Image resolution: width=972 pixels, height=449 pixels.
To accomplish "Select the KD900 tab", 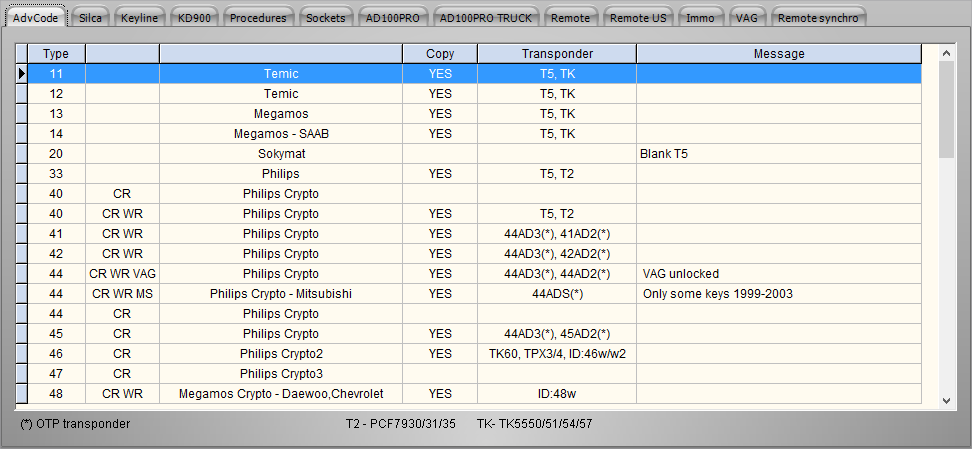I will click(192, 18).
